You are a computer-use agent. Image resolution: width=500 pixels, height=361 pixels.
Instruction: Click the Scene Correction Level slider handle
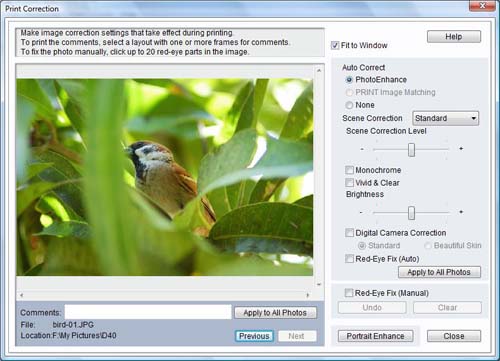click(x=411, y=150)
